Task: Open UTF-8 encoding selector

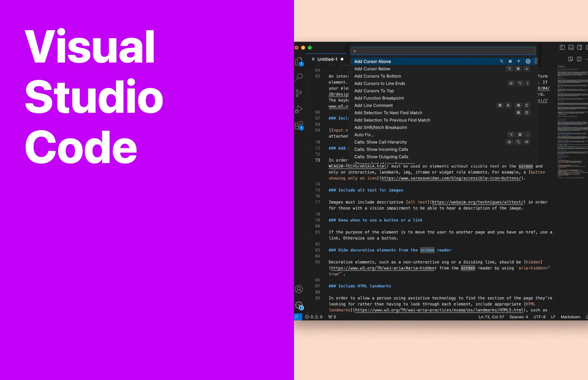Action: tap(539, 317)
